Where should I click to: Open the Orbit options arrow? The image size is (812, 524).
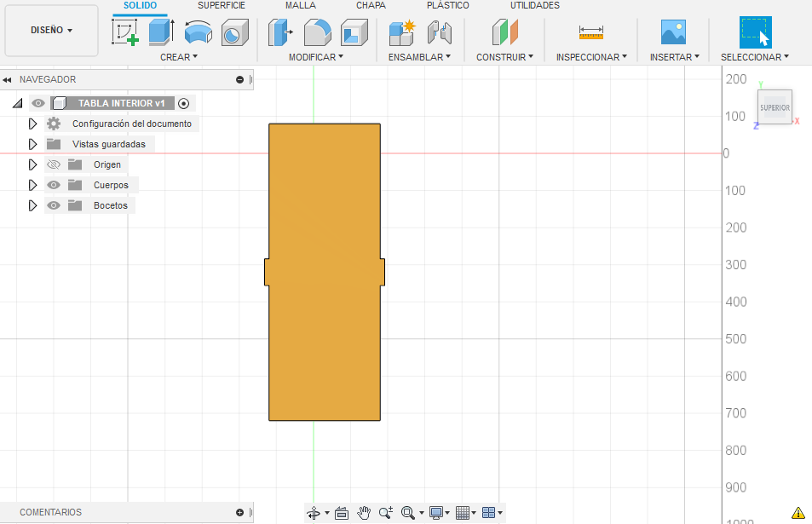[x=327, y=513]
